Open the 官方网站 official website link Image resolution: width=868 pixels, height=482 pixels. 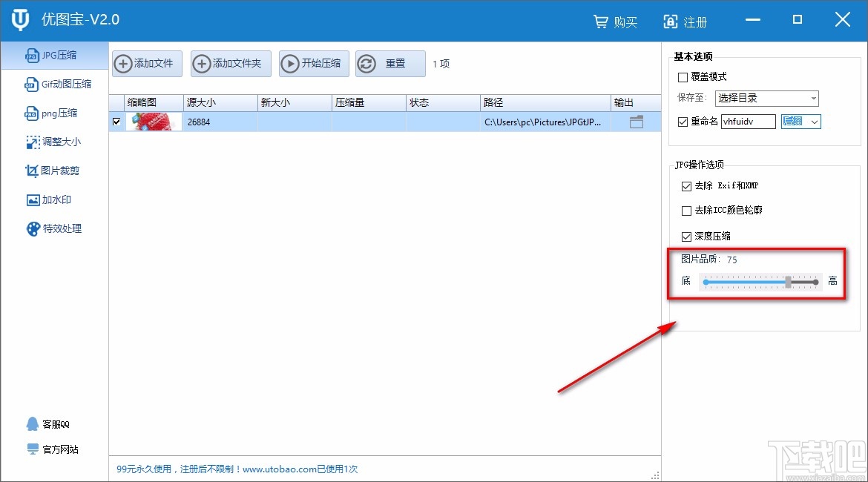53,449
